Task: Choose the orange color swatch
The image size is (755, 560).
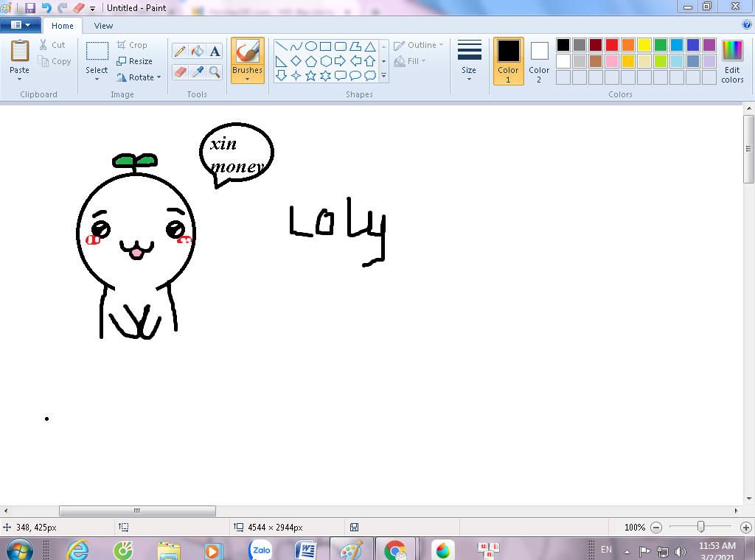Action: [628, 45]
